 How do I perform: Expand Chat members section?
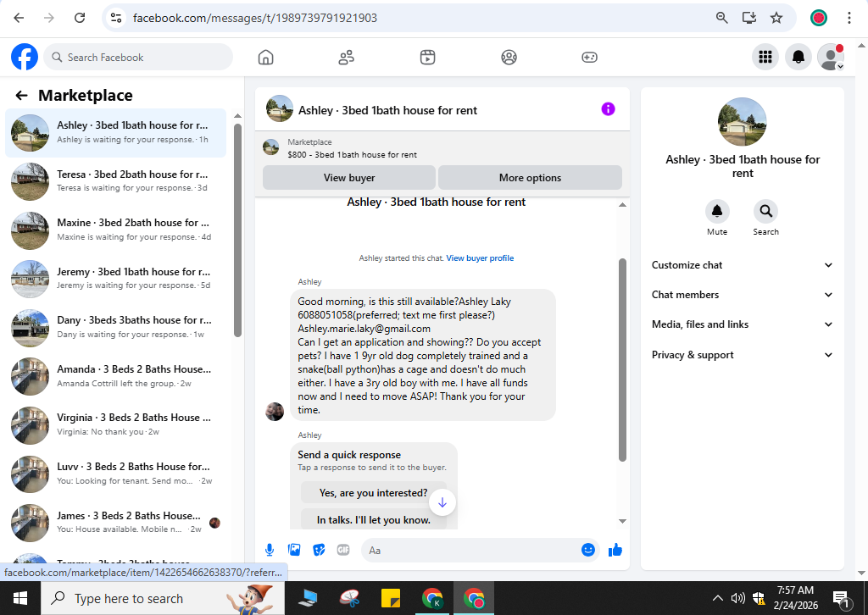(743, 295)
